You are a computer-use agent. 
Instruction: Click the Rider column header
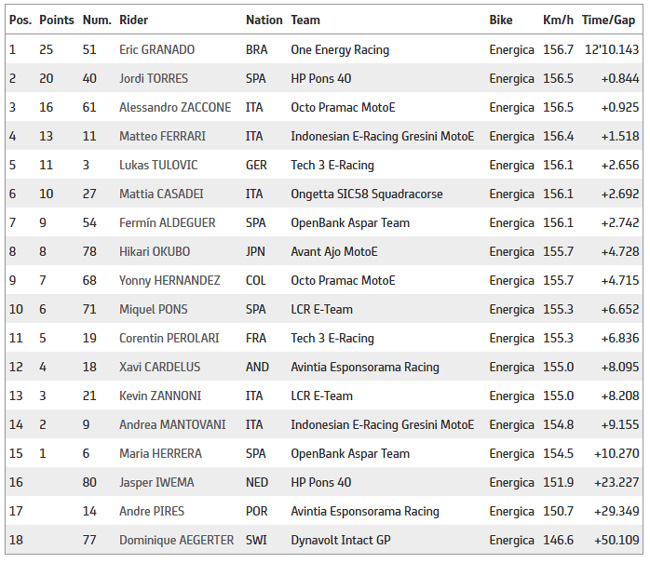click(x=134, y=20)
